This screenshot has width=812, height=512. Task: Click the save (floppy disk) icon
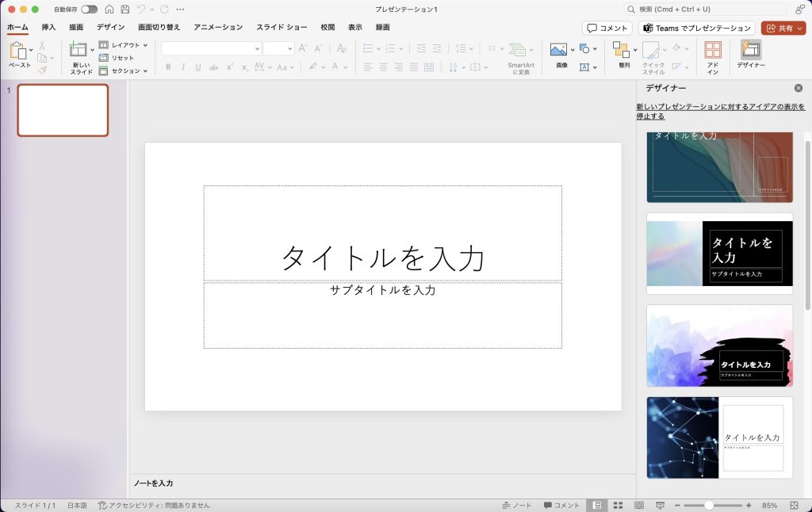pyautogui.click(x=124, y=10)
